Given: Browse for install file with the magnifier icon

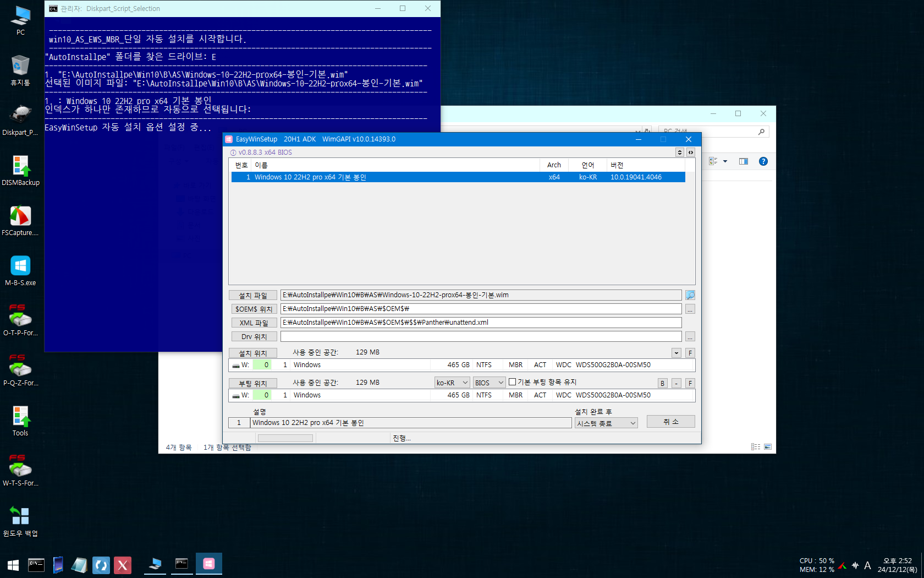Looking at the screenshot, I should pos(690,295).
